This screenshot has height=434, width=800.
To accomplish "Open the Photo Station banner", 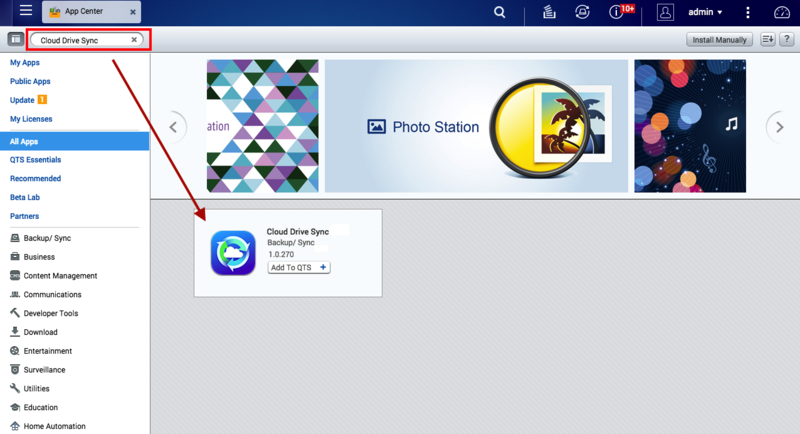I will pos(476,126).
